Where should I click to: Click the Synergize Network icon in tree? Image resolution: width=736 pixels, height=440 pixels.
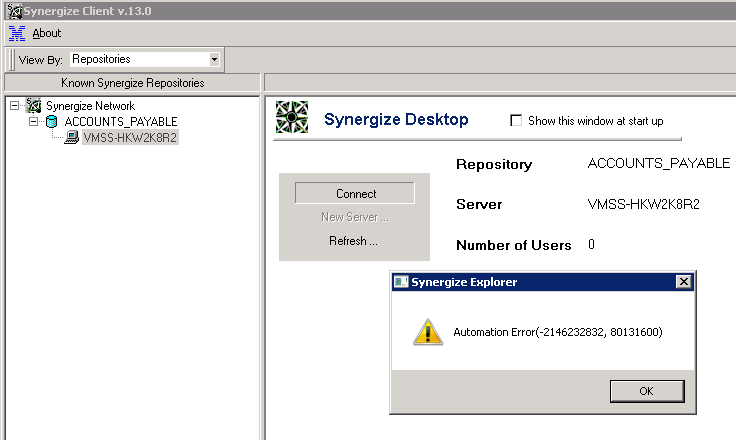click(33, 106)
